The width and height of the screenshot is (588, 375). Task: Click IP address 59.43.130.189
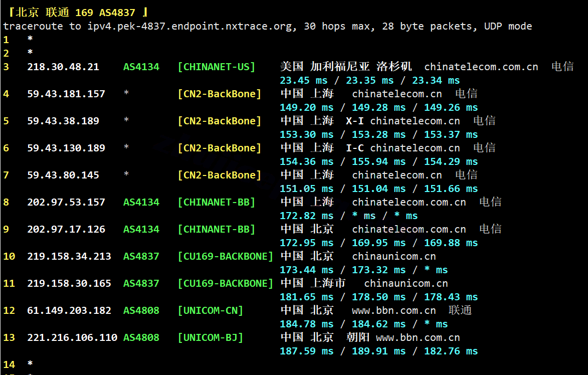pyautogui.click(x=66, y=148)
